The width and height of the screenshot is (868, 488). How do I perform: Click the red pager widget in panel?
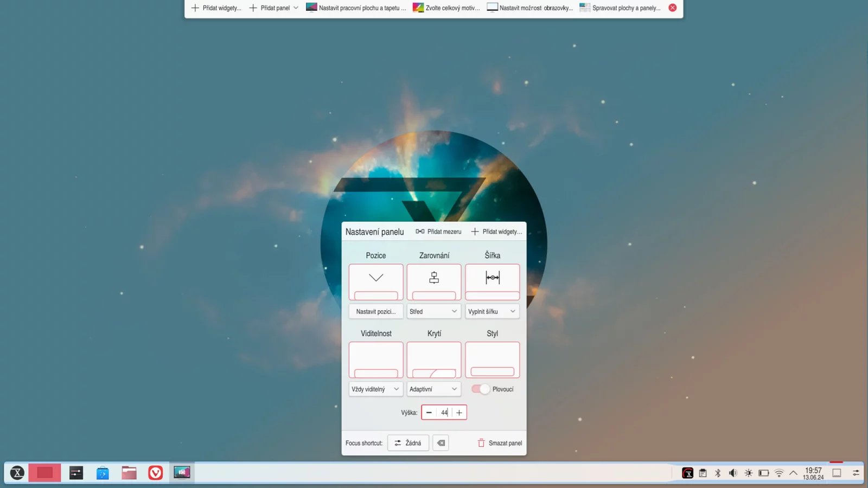(44, 473)
